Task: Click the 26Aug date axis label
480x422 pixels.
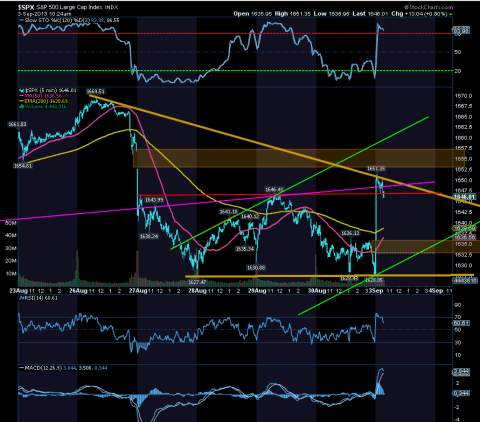Action: coord(78,291)
